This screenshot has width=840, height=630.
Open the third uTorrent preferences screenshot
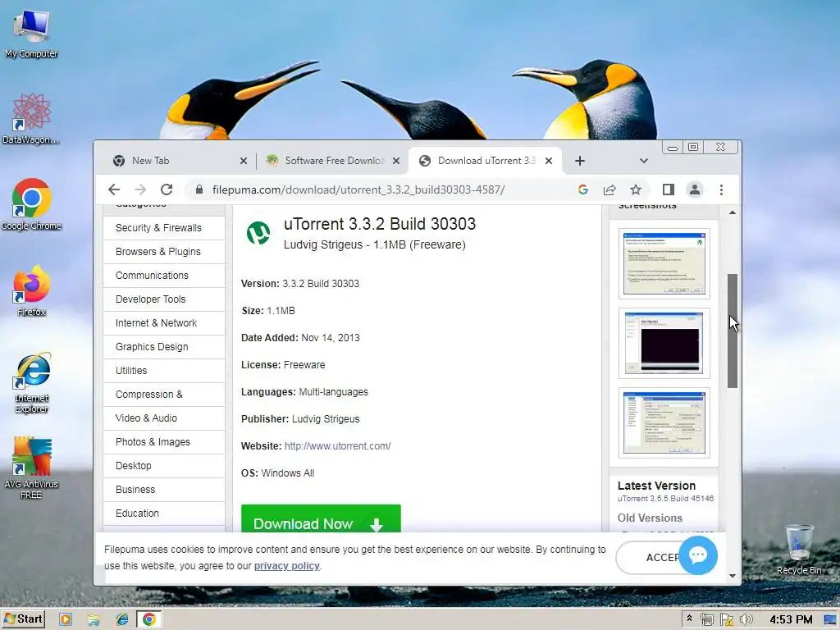click(x=664, y=423)
